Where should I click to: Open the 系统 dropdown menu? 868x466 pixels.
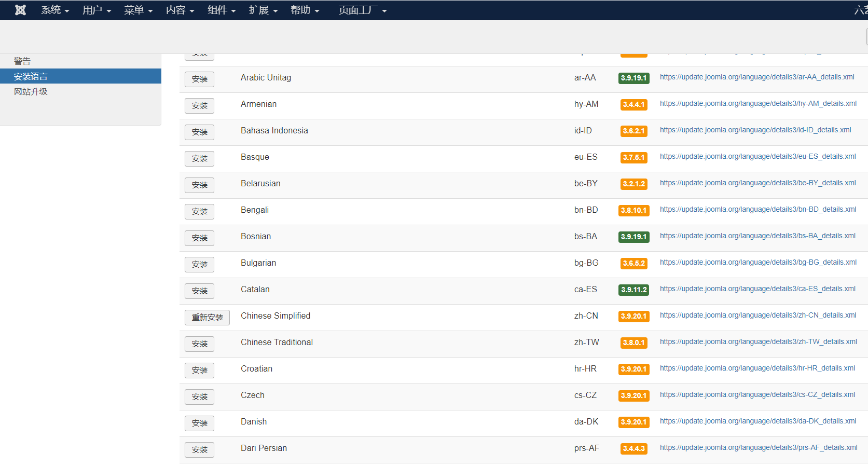click(x=55, y=10)
